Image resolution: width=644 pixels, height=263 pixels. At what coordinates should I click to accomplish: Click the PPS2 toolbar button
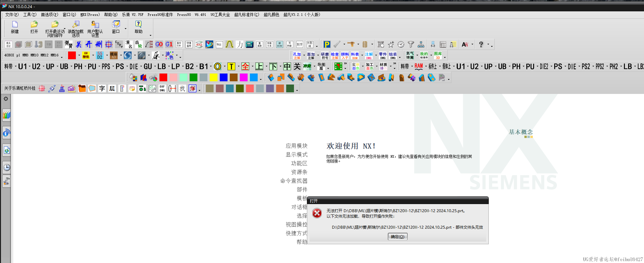coord(600,66)
